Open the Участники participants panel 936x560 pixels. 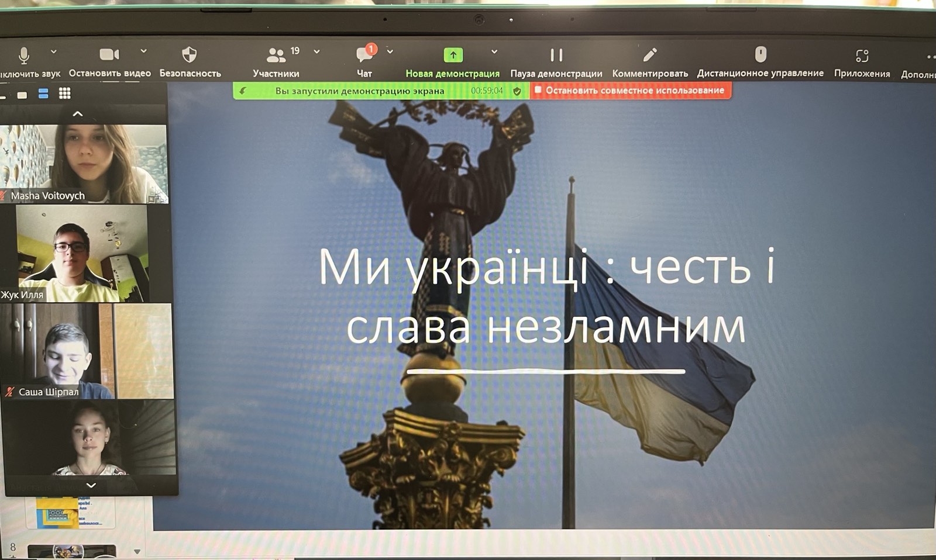pyautogui.click(x=276, y=56)
